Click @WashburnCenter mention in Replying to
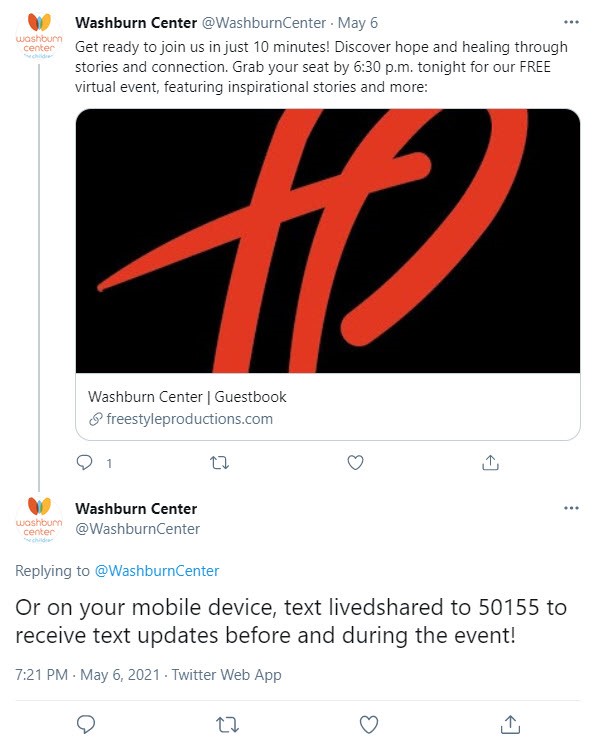Viewport: 597px width, 747px height. coord(157,571)
